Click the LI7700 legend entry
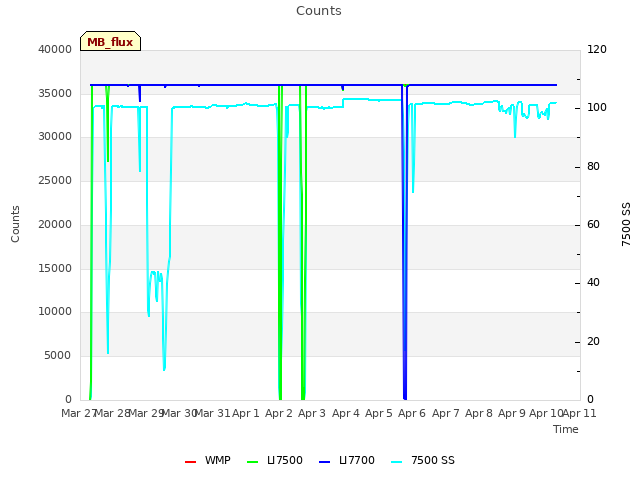 click(347, 460)
